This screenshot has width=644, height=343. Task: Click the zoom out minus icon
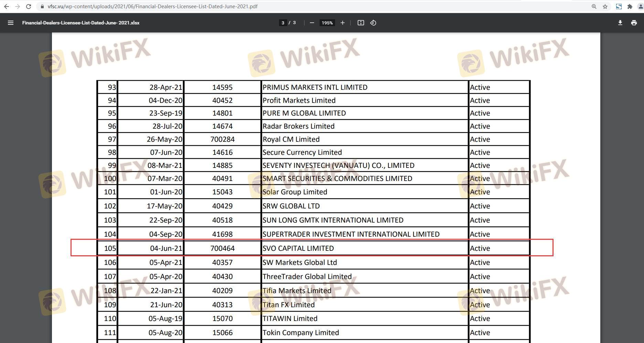(x=312, y=23)
